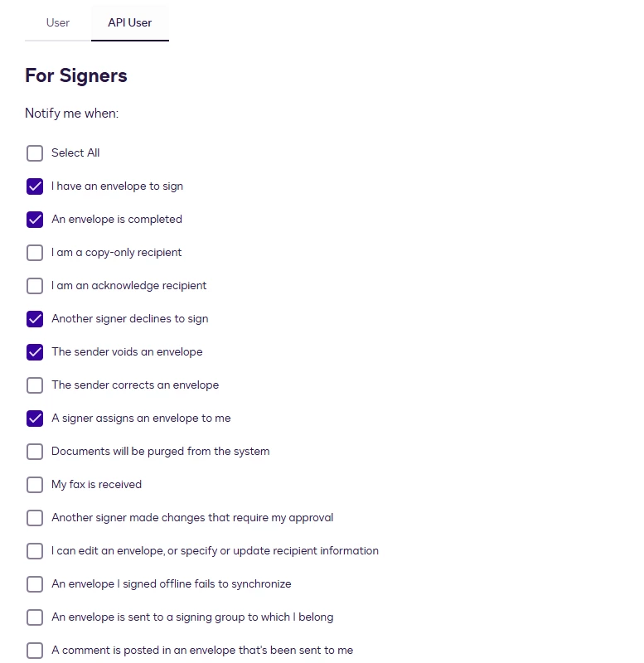This screenshot has height=663, width=644.
Task: Enable 'A comment is posted' notification checkbox
Action: (35, 651)
